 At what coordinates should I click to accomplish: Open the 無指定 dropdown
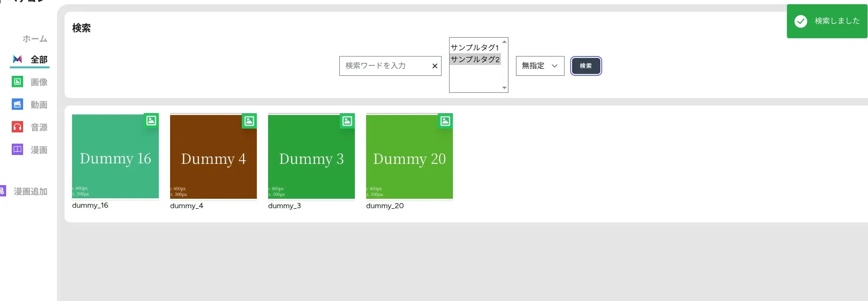540,66
